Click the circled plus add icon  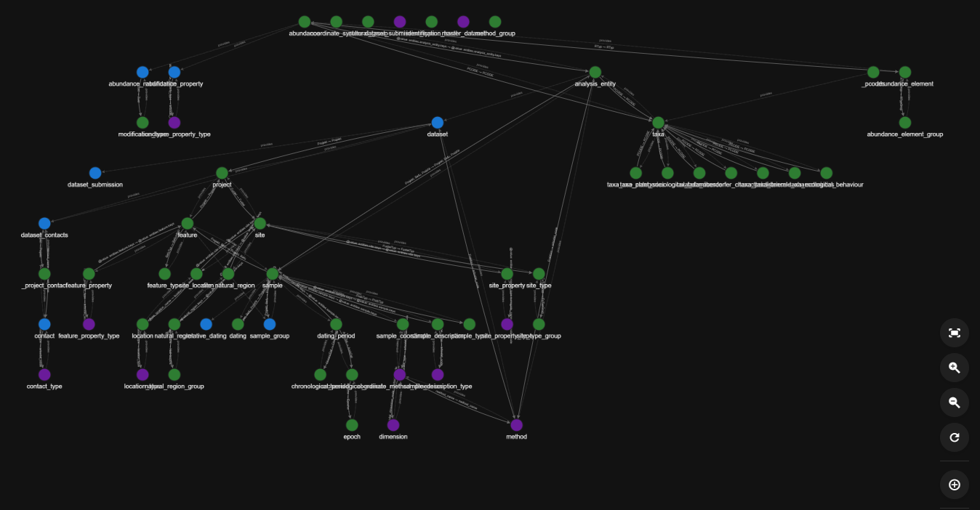pos(954,485)
